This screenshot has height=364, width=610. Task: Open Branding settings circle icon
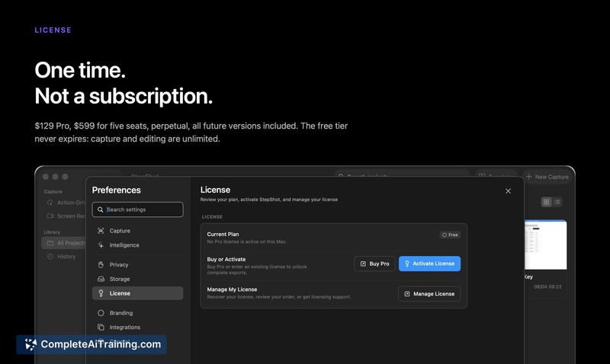click(101, 313)
